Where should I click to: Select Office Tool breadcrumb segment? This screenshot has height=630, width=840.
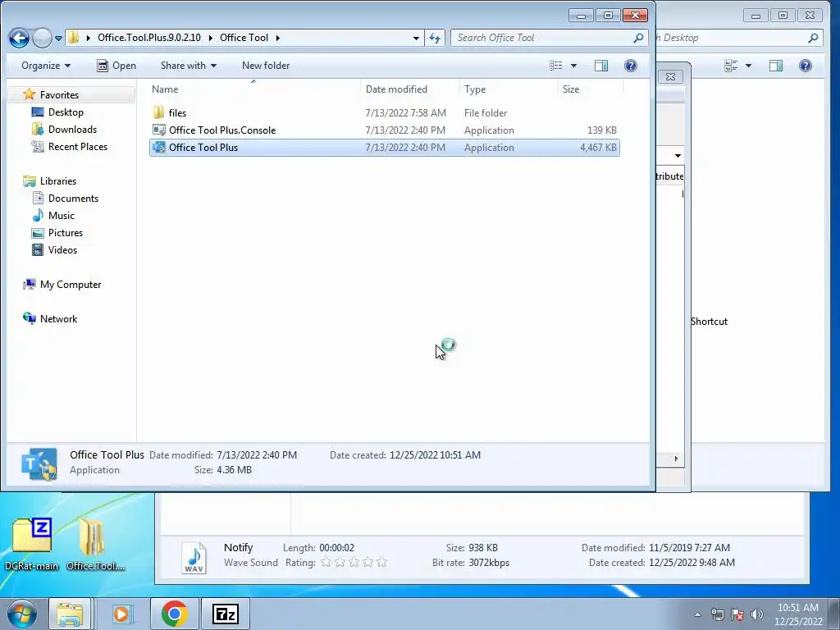click(244, 38)
